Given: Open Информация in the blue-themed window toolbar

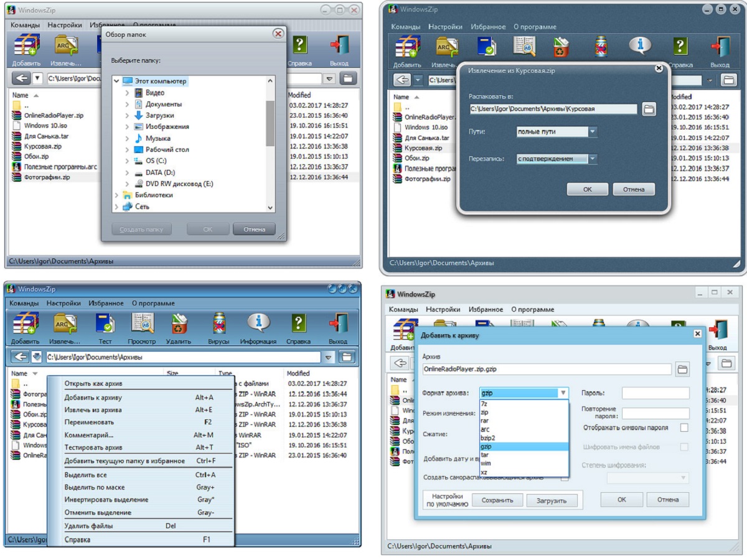Looking at the screenshot, I should point(258,324).
